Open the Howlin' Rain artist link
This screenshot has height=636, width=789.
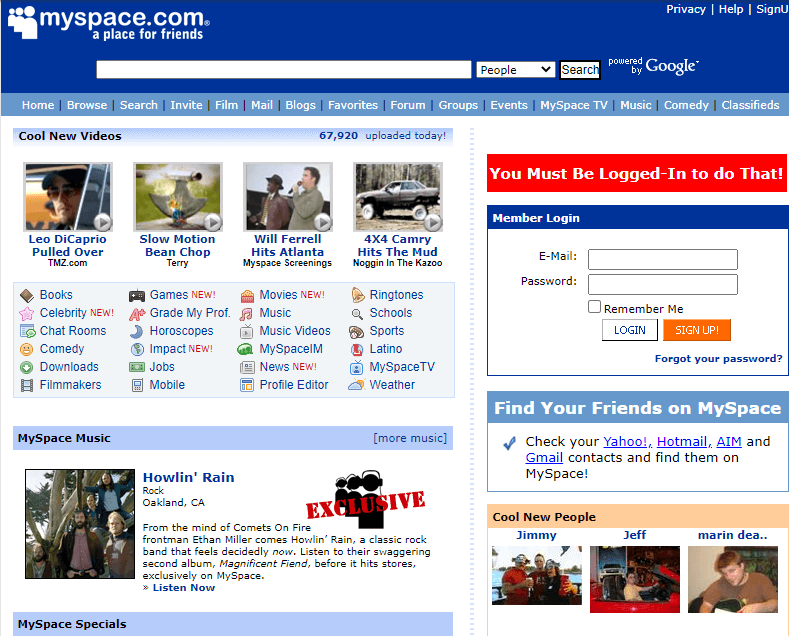tap(188, 477)
